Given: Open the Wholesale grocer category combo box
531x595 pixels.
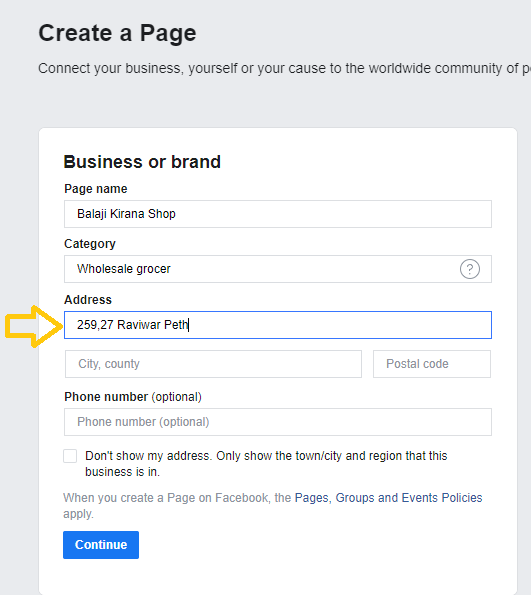Looking at the screenshot, I should click(x=277, y=269).
